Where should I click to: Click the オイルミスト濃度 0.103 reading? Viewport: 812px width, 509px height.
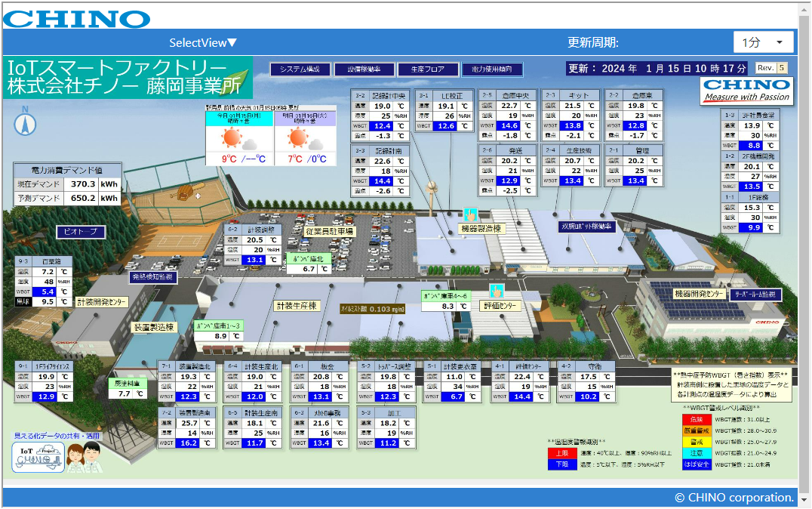pos(372,309)
